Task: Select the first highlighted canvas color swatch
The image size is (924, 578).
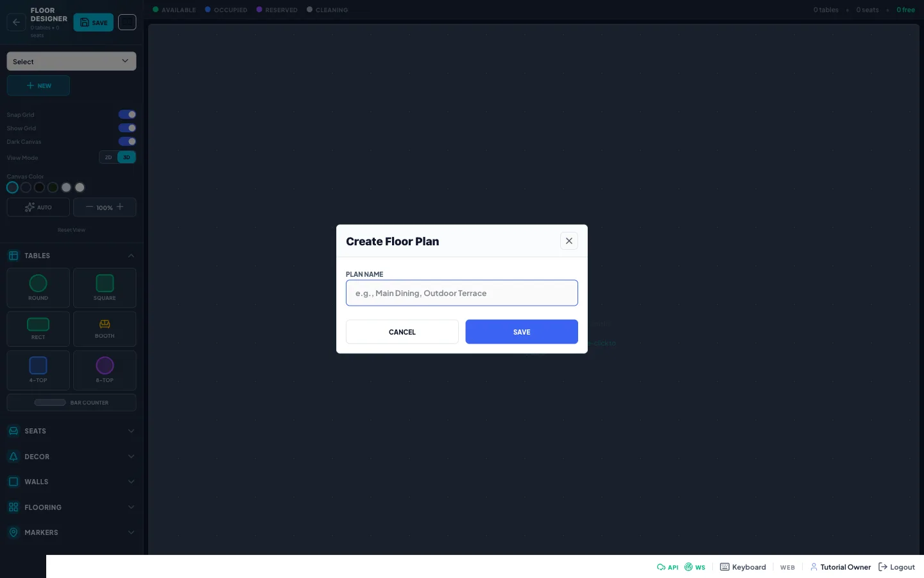Action: [12, 188]
